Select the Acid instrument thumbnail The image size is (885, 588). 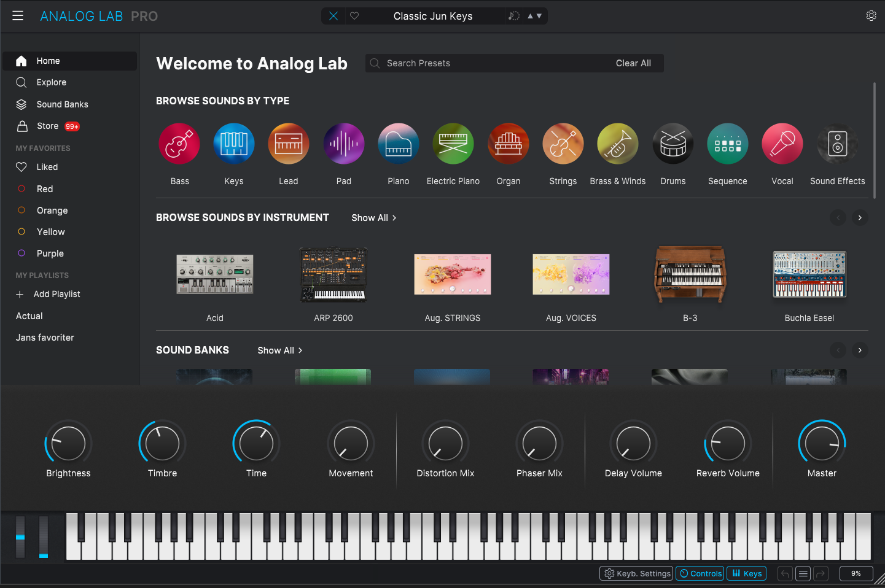pyautogui.click(x=215, y=274)
